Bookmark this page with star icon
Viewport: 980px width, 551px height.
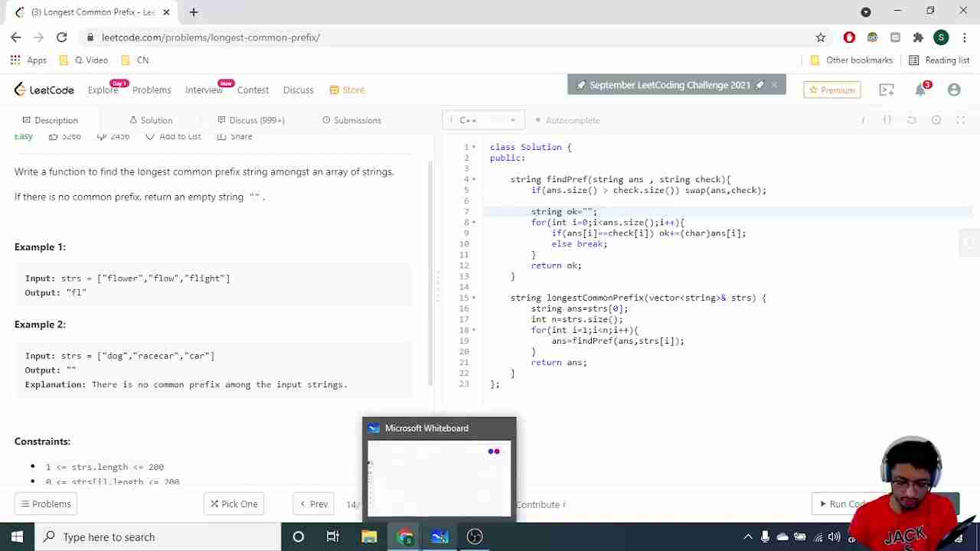821,37
